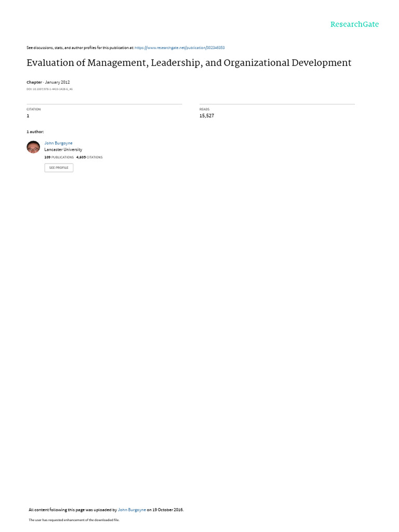Click the citation count of 1
The image size is (399, 532).
[28, 116]
